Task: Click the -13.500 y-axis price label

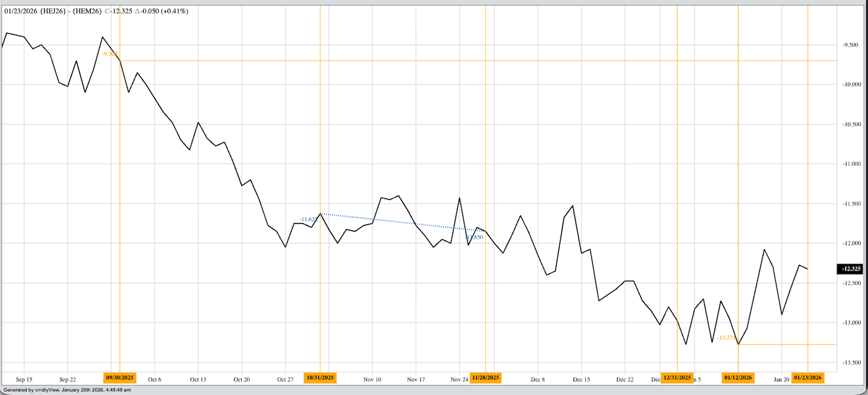Action: click(x=851, y=363)
